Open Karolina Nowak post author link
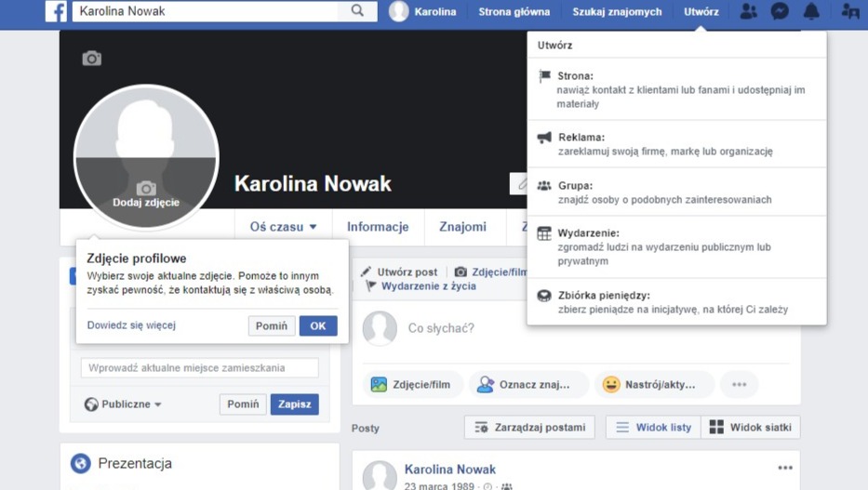The height and width of the screenshot is (490, 868). tap(450, 469)
